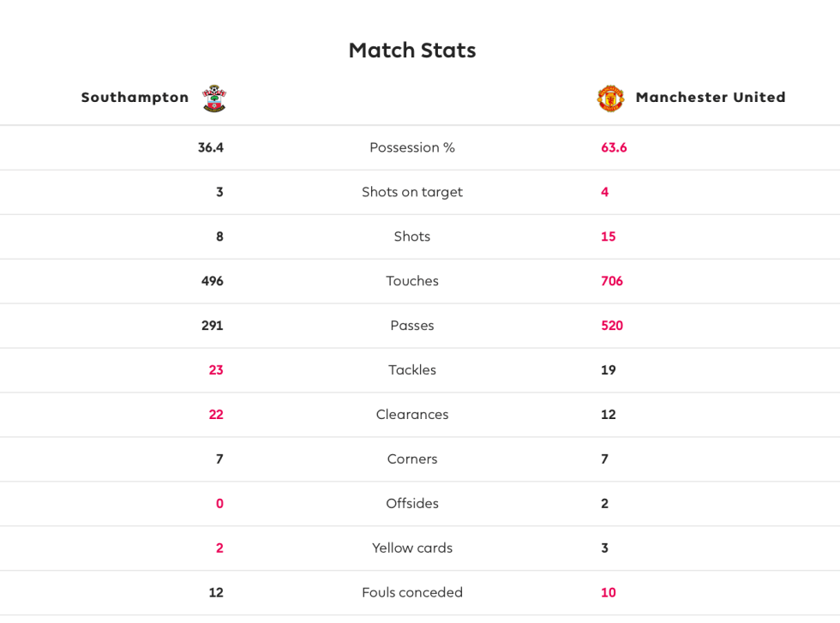
Task: Click the Match Stats heading
Action: 412,51
